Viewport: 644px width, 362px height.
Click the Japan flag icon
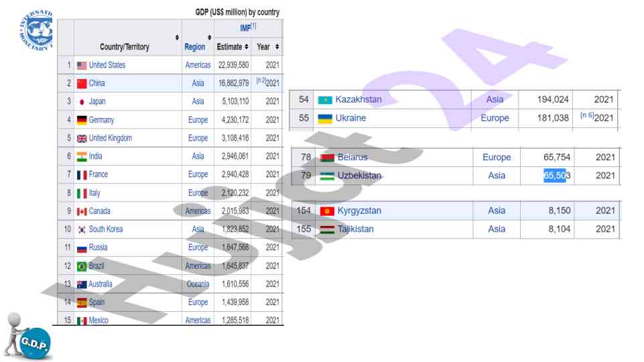pos(82,101)
